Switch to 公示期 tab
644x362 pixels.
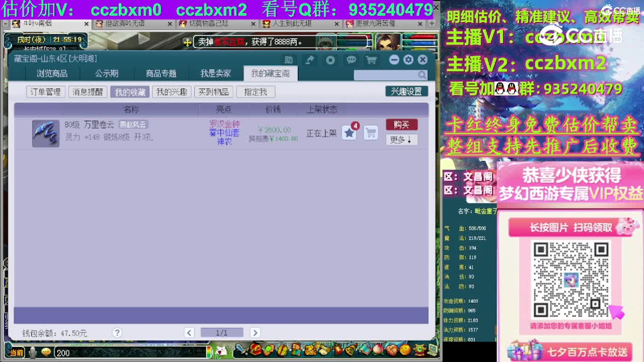107,73
